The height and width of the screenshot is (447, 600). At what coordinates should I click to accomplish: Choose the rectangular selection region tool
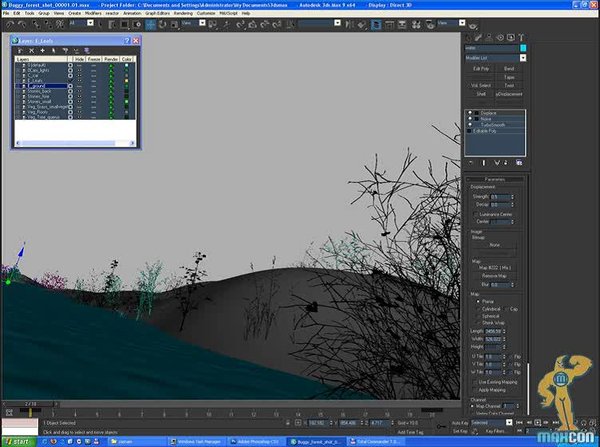124,25
